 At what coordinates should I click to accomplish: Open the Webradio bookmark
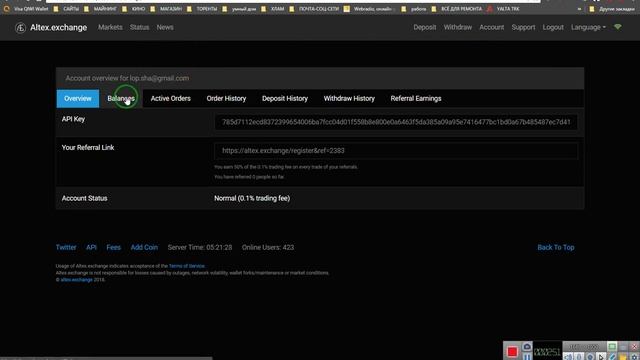click(369, 9)
